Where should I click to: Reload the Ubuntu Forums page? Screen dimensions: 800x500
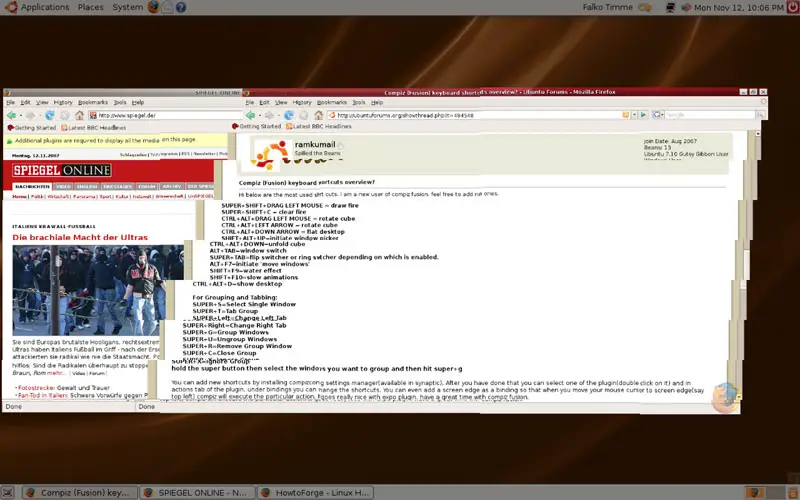pyautogui.click(x=289, y=115)
